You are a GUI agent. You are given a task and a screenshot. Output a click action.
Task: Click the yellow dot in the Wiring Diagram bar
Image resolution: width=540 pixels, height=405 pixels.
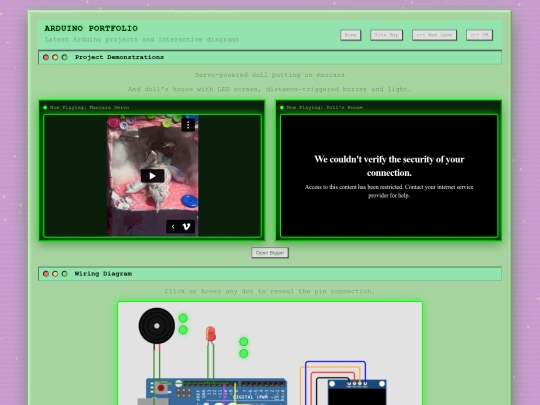pos(55,274)
